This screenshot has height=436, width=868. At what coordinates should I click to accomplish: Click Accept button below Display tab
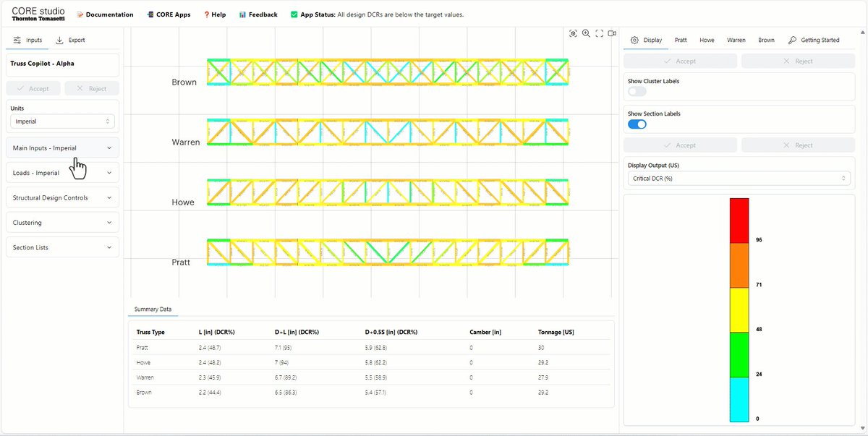tap(680, 61)
